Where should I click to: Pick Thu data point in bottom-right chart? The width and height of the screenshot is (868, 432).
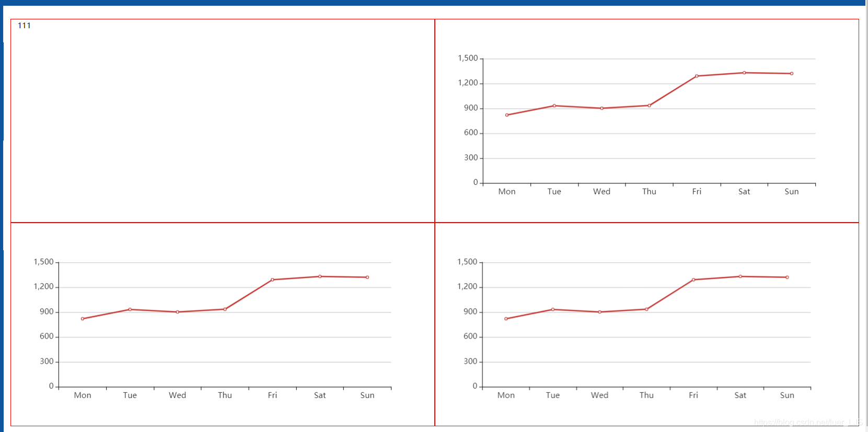(x=646, y=309)
